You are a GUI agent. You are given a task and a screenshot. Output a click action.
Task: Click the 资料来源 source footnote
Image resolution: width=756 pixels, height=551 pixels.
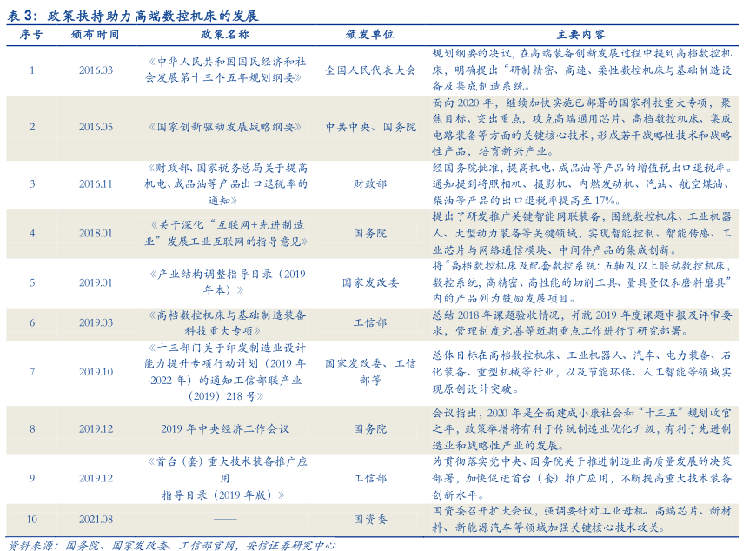tap(171, 544)
